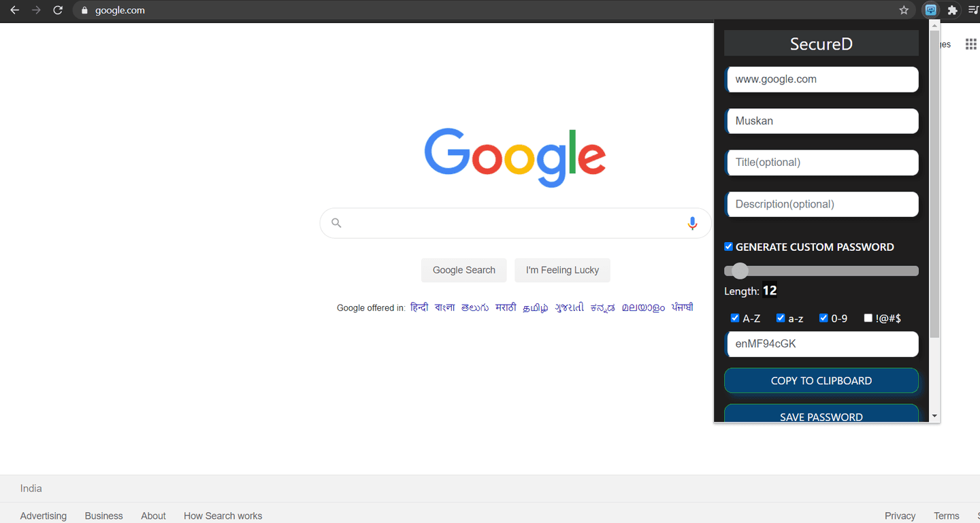Open the Google apps grid icon
The image size is (980, 523).
click(x=971, y=44)
